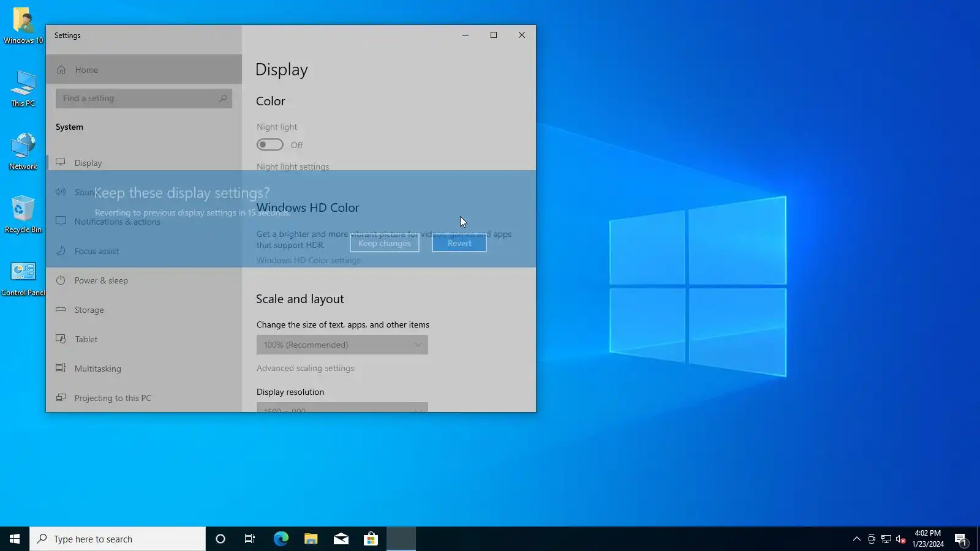Maximize the Settings window
Image resolution: width=980 pixels, height=551 pixels.
tap(494, 35)
